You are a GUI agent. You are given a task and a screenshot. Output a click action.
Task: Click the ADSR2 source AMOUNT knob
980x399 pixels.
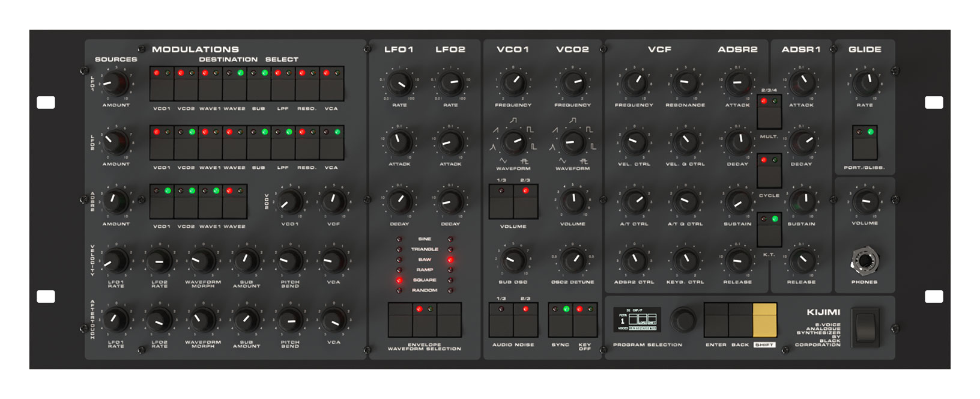click(115, 202)
